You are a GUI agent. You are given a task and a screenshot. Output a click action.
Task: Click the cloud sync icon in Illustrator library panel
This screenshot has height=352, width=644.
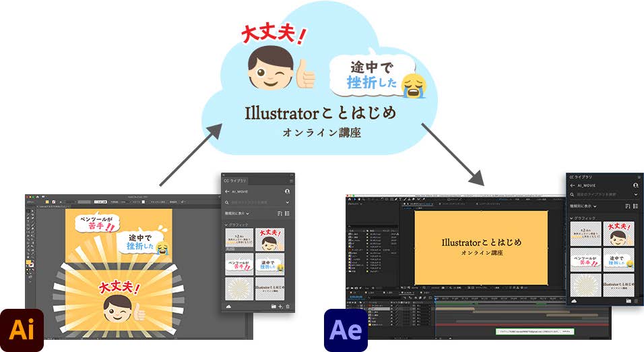pos(228,306)
